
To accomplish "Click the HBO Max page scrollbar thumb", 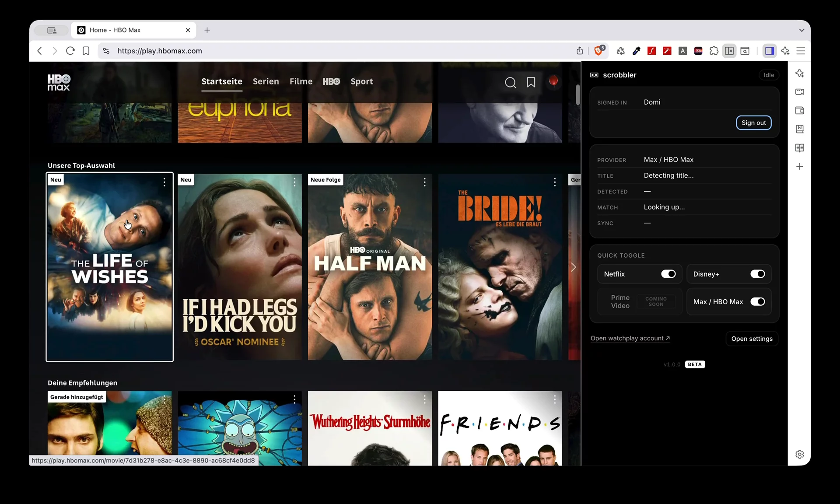I will [577, 94].
